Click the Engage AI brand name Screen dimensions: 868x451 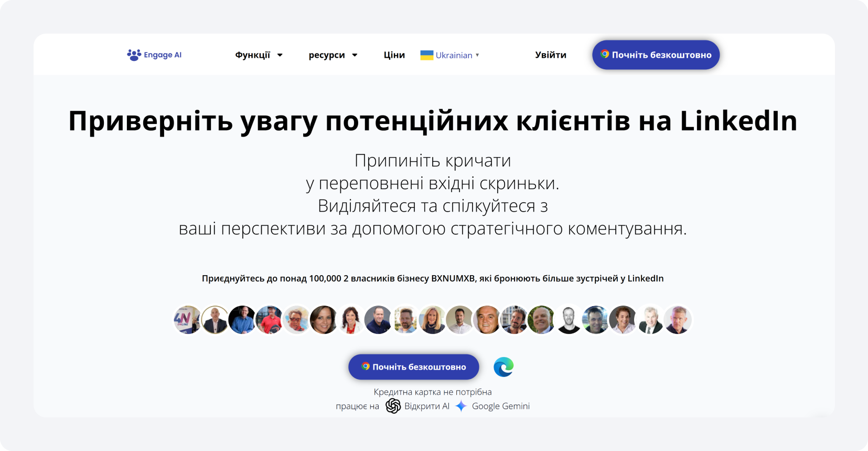pyautogui.click(x=163, y=55)
